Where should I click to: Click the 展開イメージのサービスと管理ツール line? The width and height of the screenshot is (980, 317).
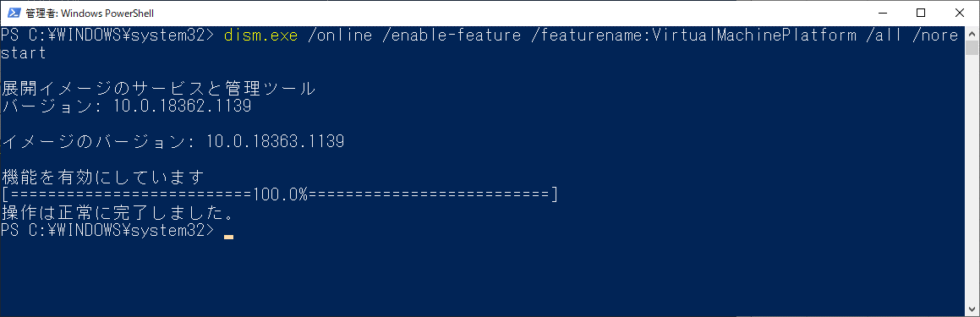[159, 89]
